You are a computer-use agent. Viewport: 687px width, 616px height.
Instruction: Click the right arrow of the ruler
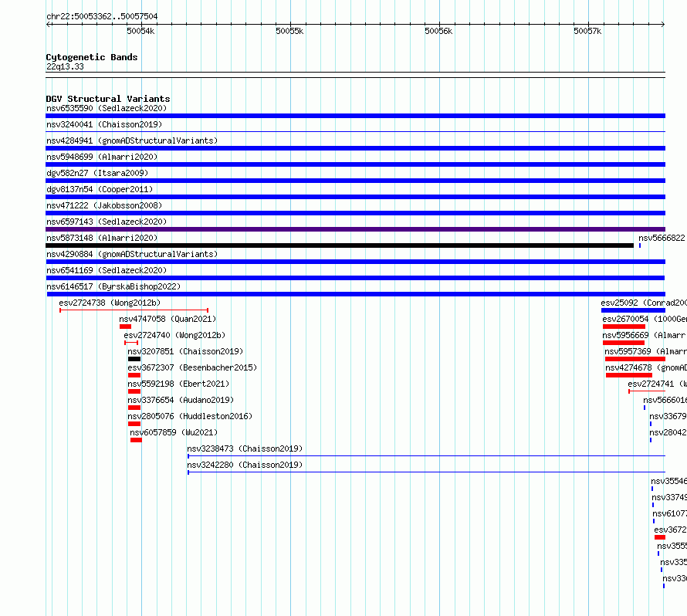pyautogui.click(x=663, y=24)
